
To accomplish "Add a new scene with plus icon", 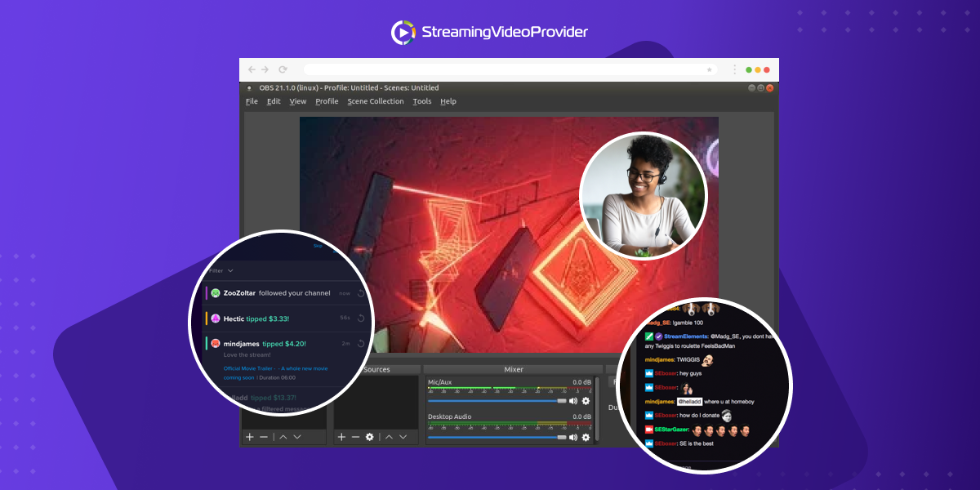I will [x=250, y=438].
